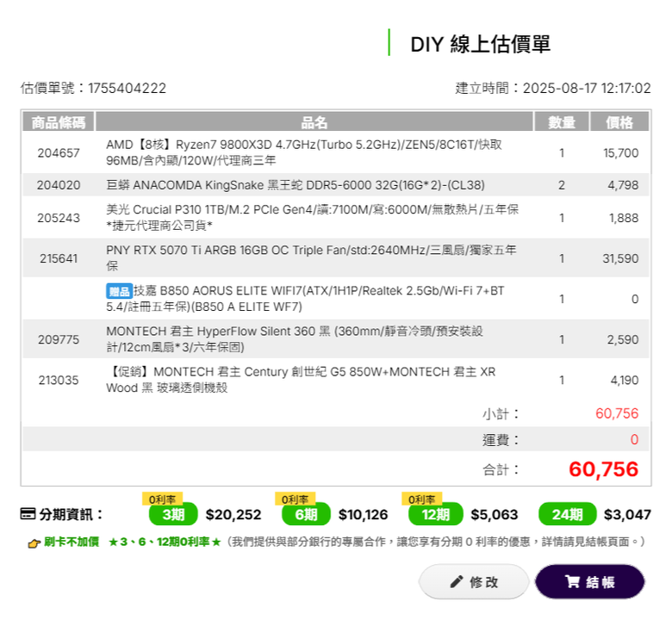The image size is (672, 620).
Task: Click the 0利率 tag above 12期
Action: pyautogui.click(x=421, y=499)
